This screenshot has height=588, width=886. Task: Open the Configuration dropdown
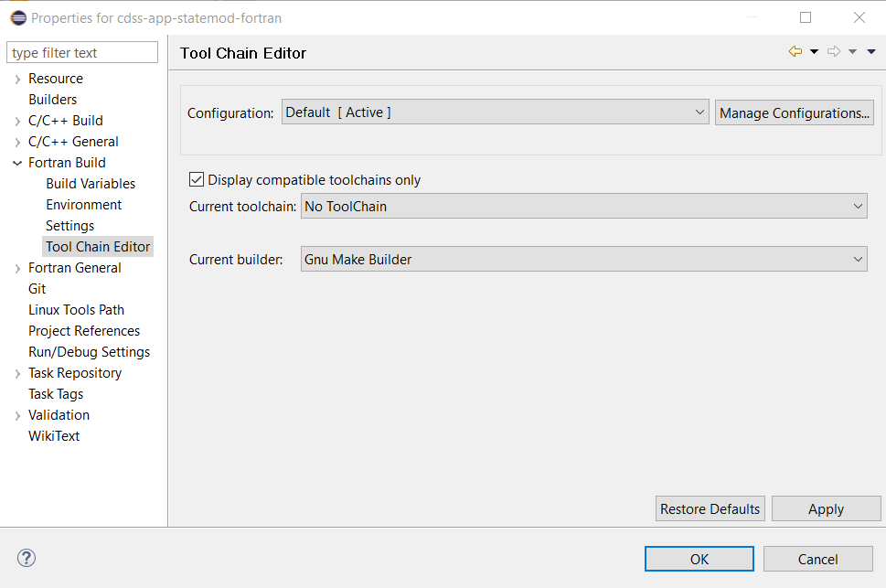pos(495,112)
